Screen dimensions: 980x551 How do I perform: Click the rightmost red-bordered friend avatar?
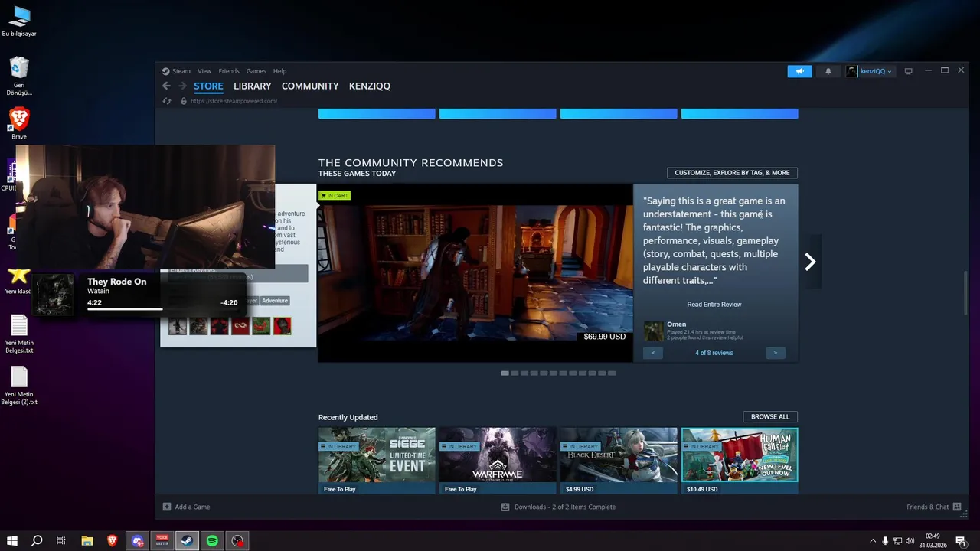click(x=283, y=327)
